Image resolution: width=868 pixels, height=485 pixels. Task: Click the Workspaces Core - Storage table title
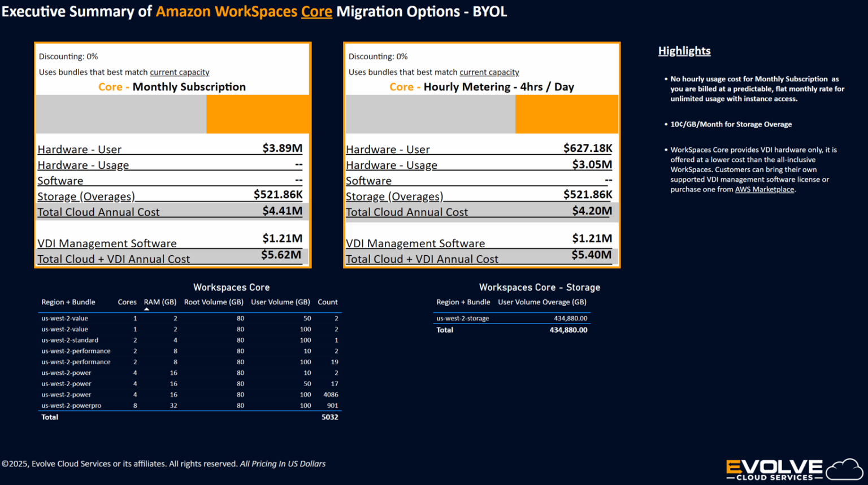540,287
